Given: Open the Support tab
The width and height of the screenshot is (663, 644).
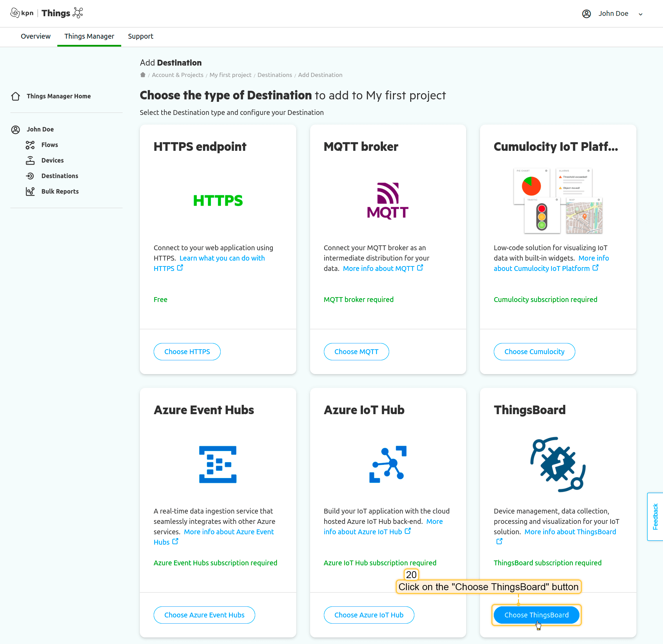Looking at the screenshot, I should tap(141, 36).
